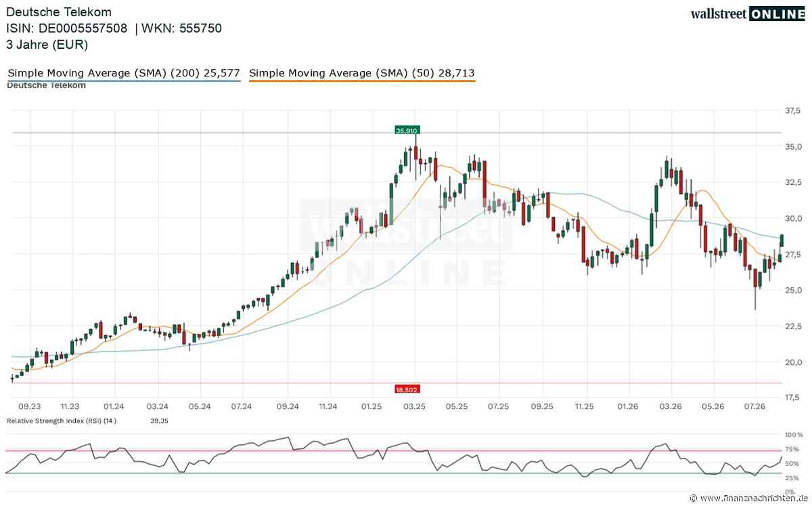This screenshot has width=812, height=508.
Task: Click the 05.25 date axis label
Action: click(457, 406)
